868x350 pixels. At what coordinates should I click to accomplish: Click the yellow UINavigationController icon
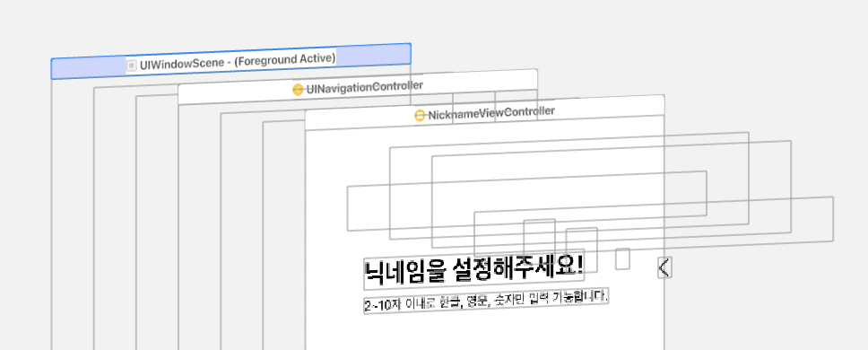[x=298, y=89]
